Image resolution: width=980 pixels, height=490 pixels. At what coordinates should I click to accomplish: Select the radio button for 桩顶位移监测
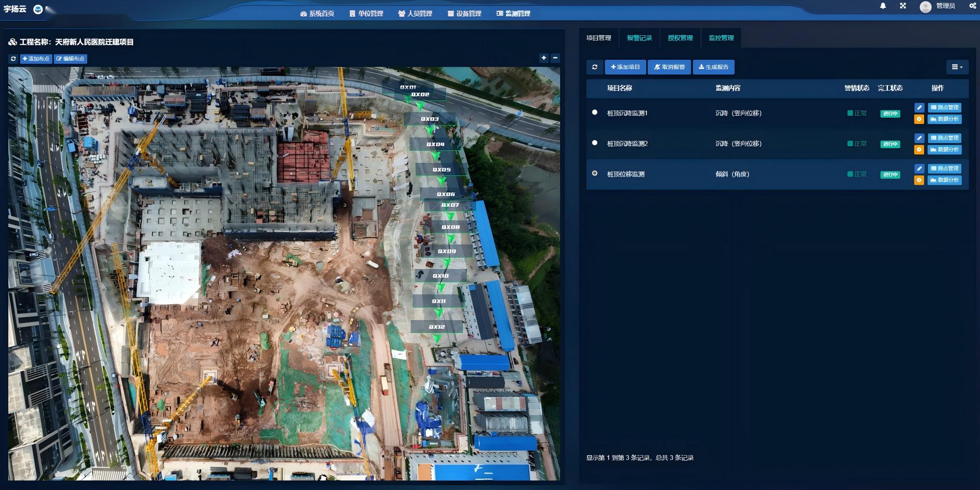[595, 173]
